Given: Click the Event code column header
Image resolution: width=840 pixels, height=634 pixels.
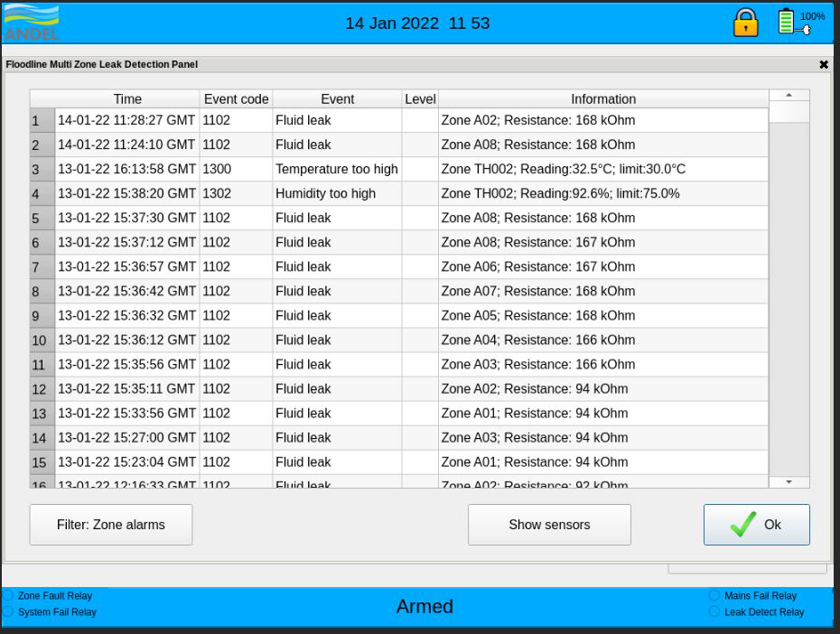Looking at the screenshot, I should tap(236, 99).
